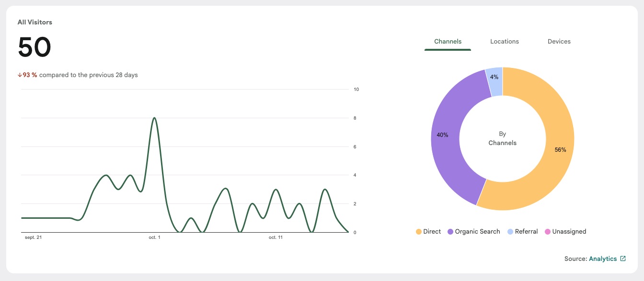Select the 56% Direct donut segment
This screenshot has height=281, width=644.
click(x=560, y=149)
